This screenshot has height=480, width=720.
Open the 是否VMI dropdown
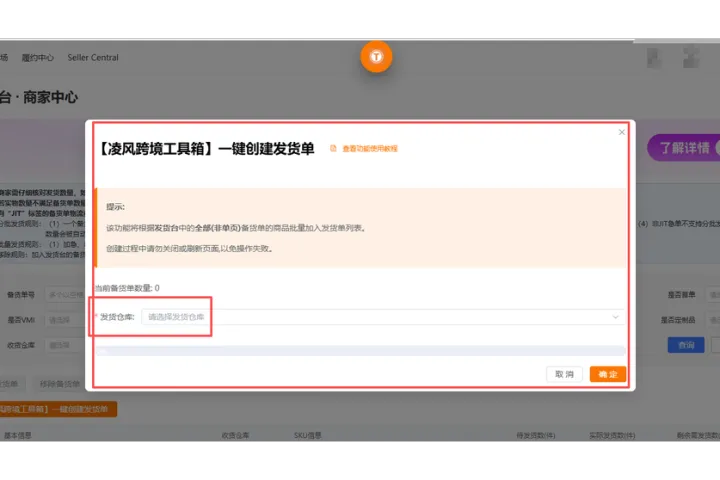[65, 320]
